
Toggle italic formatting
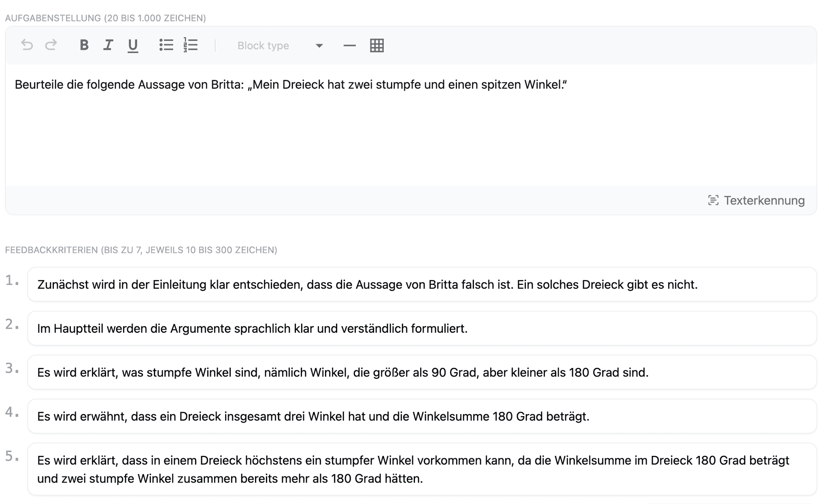point(108,45)
